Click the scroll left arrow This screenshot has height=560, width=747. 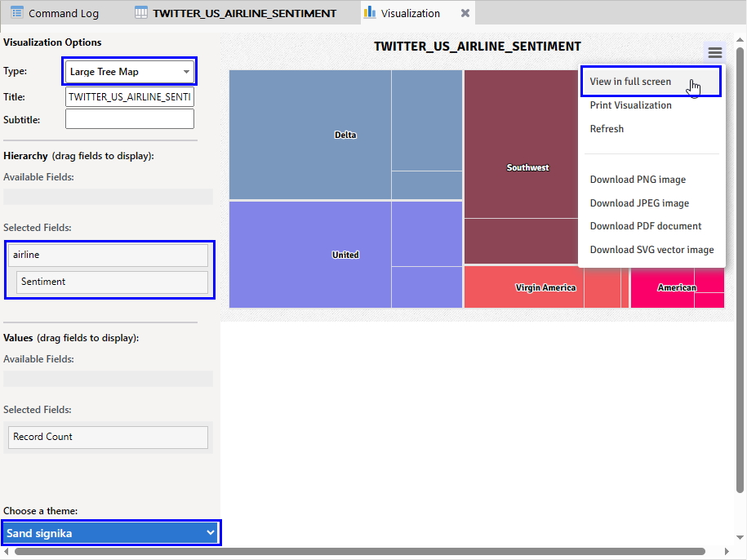point(6,552)
